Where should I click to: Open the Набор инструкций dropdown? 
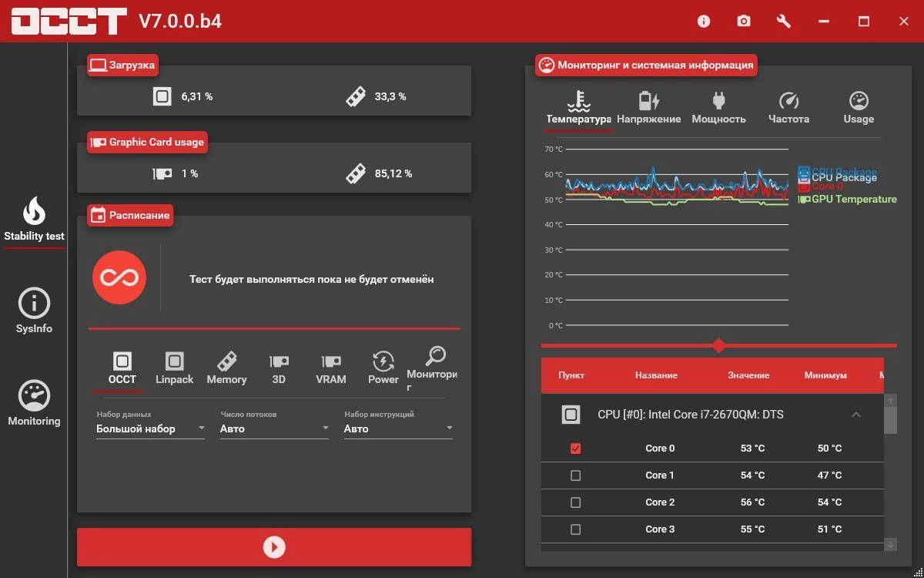coord(398,428)
